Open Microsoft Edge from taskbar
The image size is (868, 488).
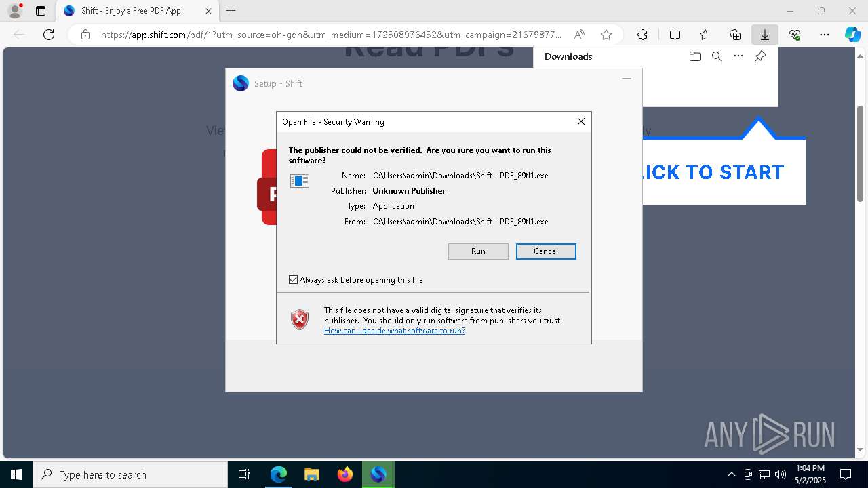pyautogui.click(x=279, y=474)
